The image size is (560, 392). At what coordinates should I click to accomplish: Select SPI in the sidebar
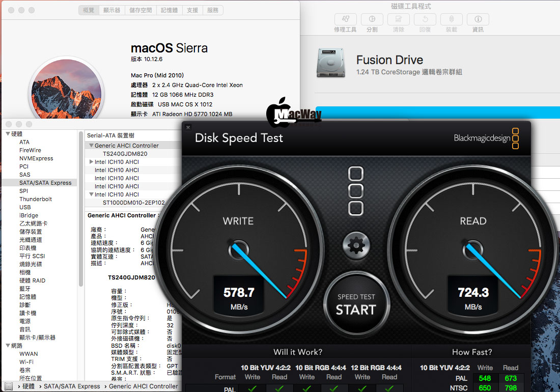pos(23,191)
